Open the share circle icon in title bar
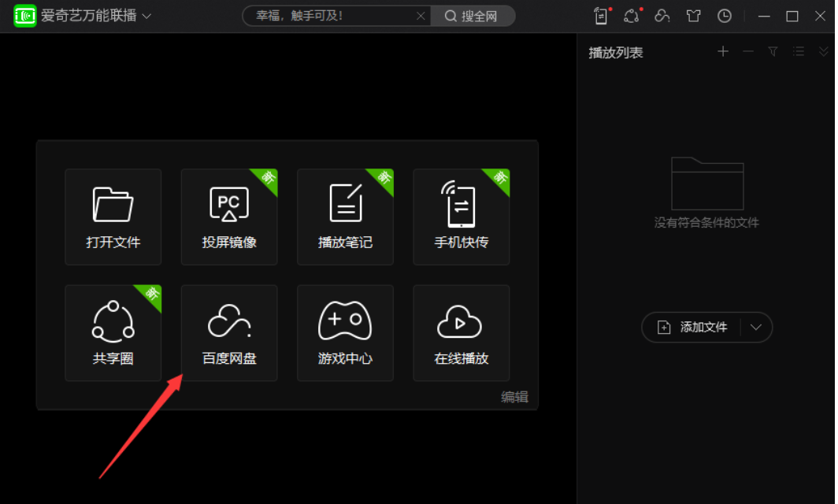 631,16
